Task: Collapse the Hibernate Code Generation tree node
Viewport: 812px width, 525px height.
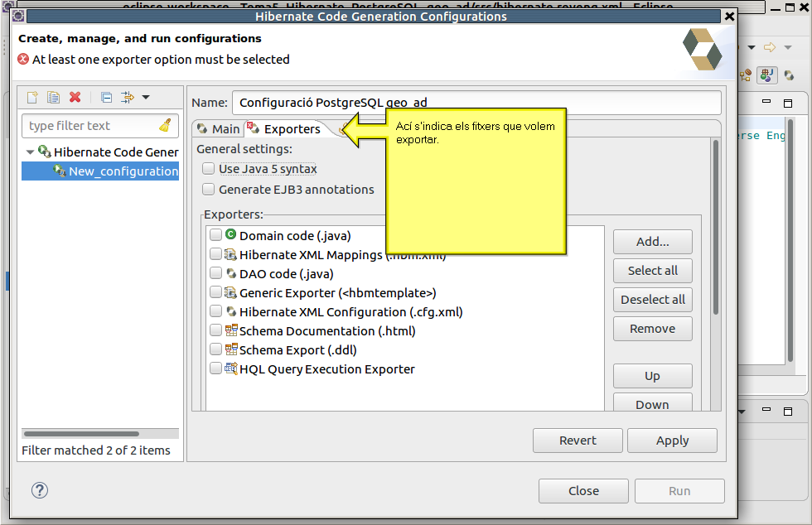Action: (x=30, y=152)
